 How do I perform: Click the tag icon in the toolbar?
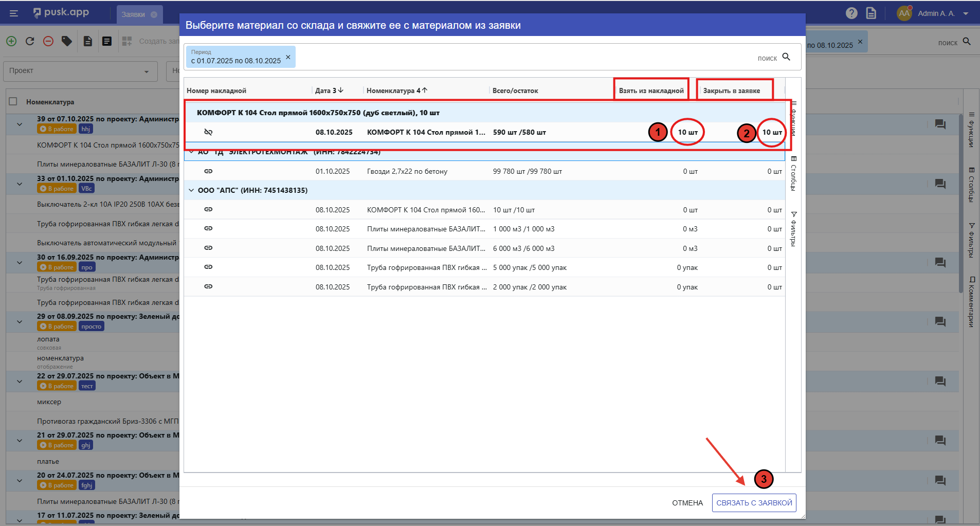(x=67, y=41)
